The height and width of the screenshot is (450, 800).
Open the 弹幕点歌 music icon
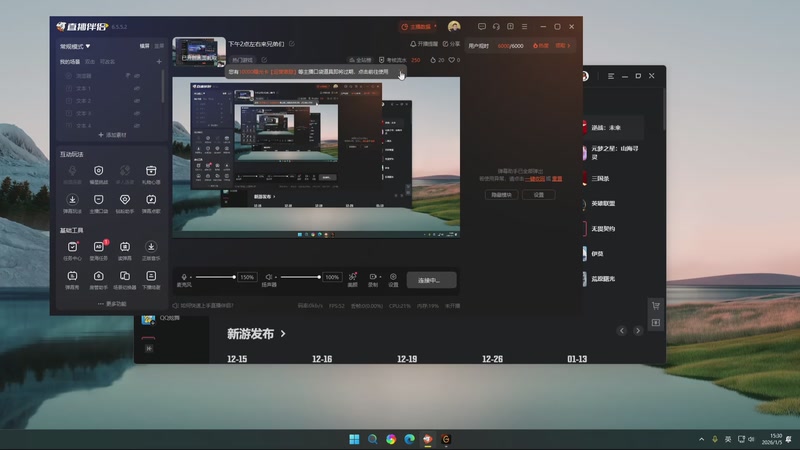pyautogui.click(x=151, y=199)
